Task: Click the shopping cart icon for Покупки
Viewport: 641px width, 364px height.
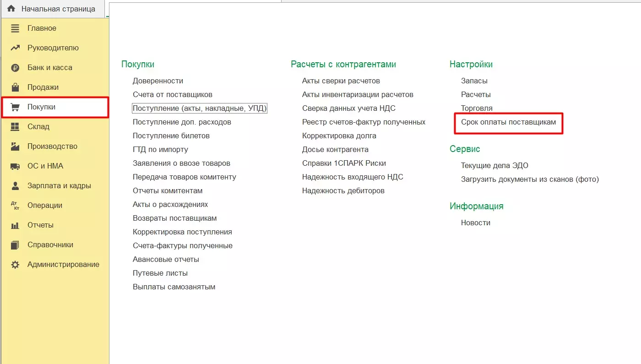Action: pyautogui.click(x=15, y=107)
